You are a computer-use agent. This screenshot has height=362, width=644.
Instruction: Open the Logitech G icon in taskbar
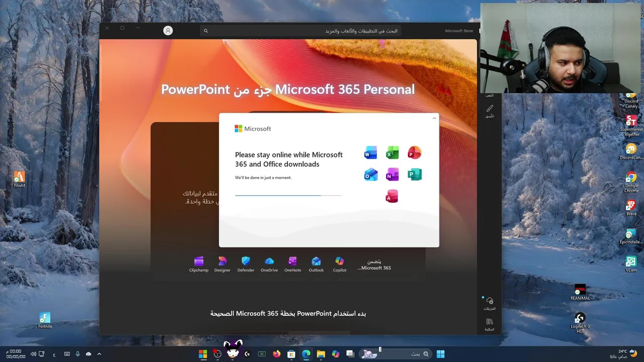click(x=247, y=354)
